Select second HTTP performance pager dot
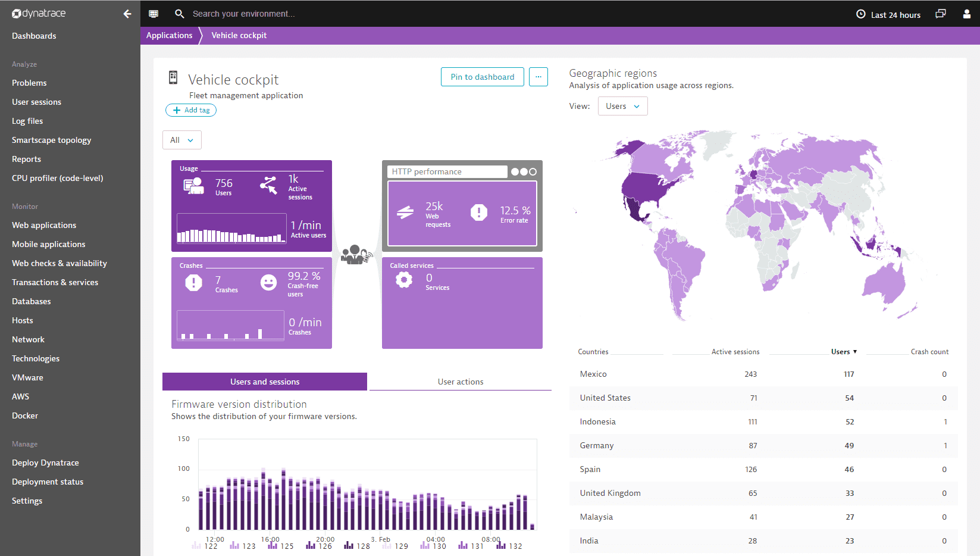This screenshot has width=980, height=556. pyautogui.click(x=524, y=171)
